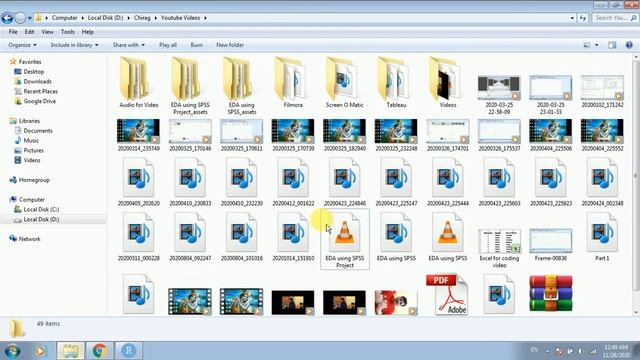Image resolution: width=640 pixels, height=360 pixels.
Task: Open Chrome from the taskbar
Action: 99,351
